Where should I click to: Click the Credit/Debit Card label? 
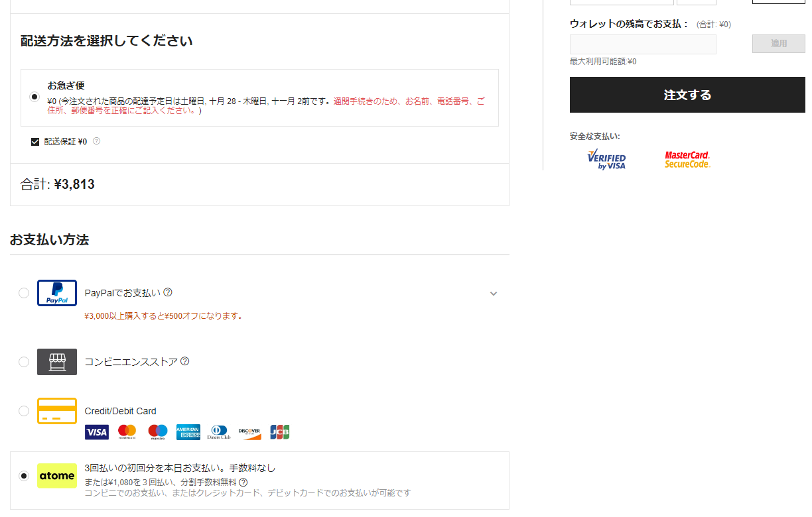pos(121,411)
